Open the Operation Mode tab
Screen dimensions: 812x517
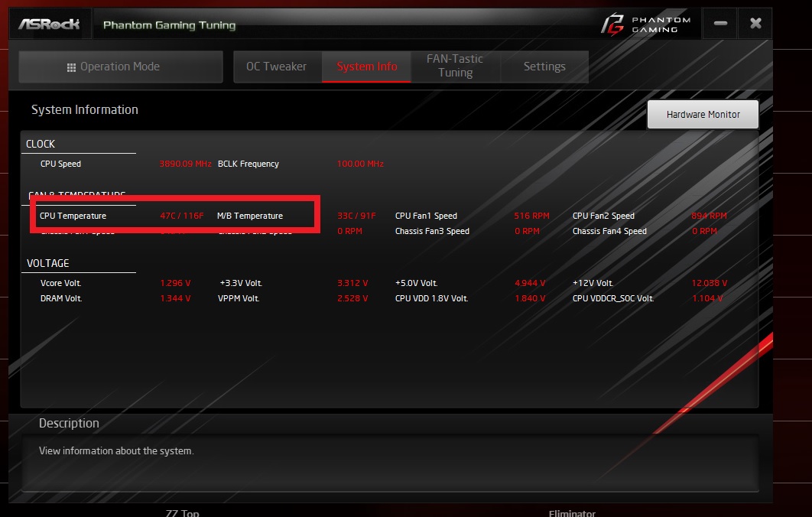[x=121, y=67]
